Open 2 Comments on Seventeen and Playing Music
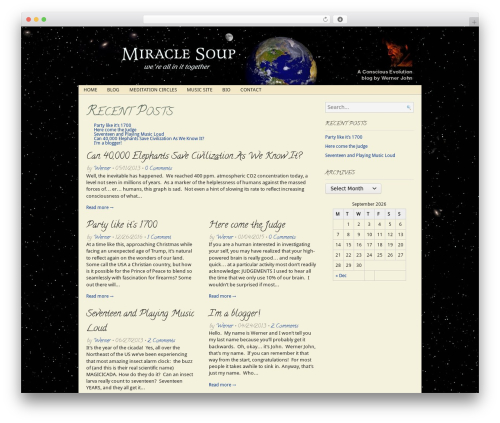This screenshot has width=500, height=423. [x=161, y=340]
